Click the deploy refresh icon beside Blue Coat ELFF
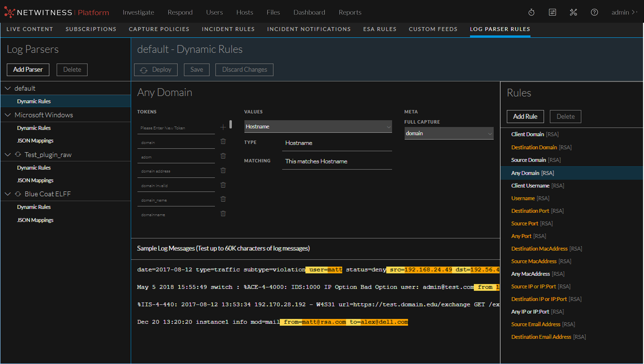The image size is (644, 364). [x=18, y=194]
